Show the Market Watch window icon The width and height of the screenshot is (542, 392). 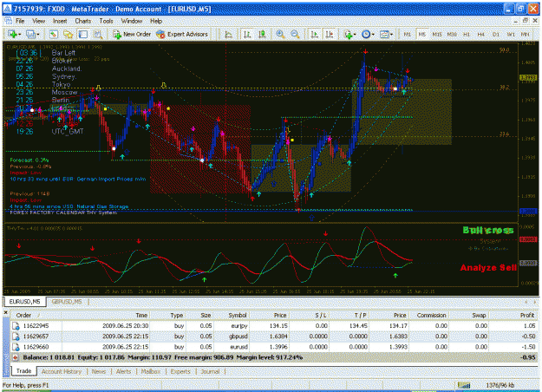click(53, 34)
